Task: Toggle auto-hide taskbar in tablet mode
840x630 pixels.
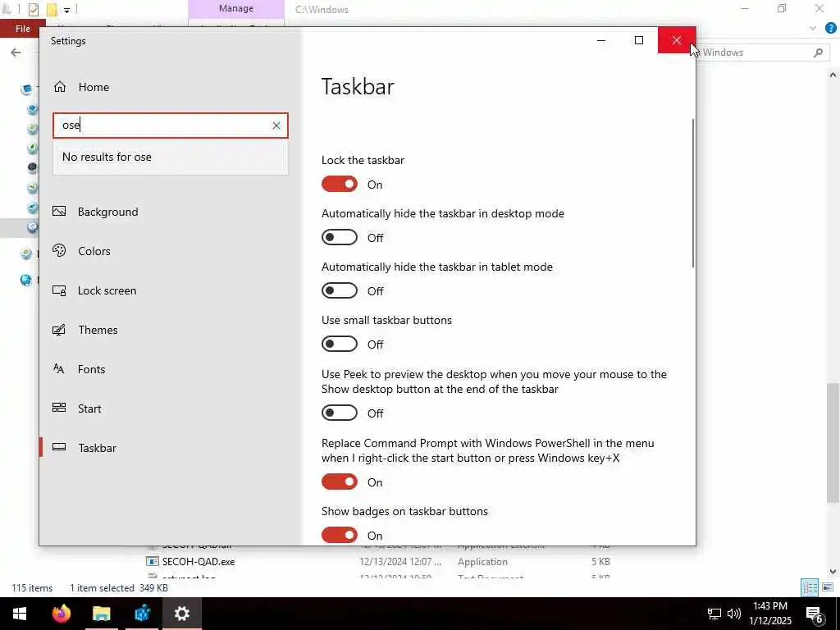Action: tap(339, 291)
